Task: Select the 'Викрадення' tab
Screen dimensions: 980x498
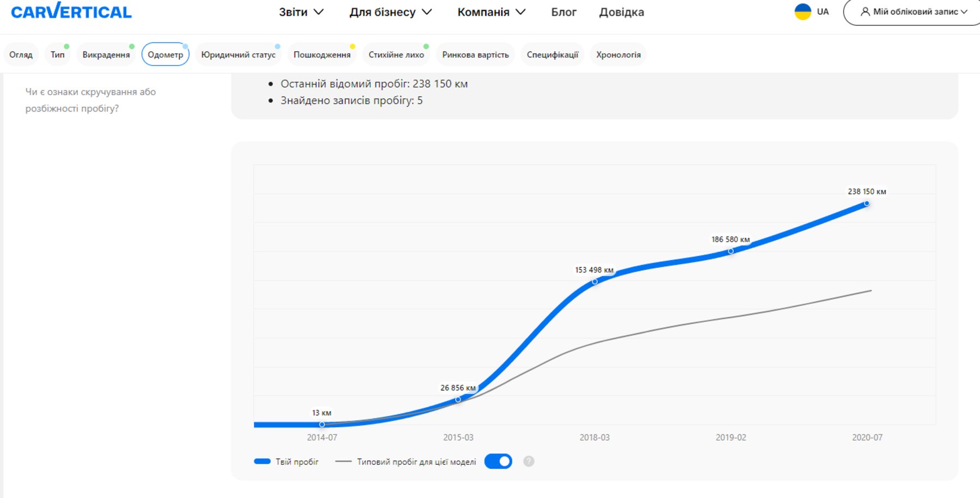Action: click(x=106, y=54)
